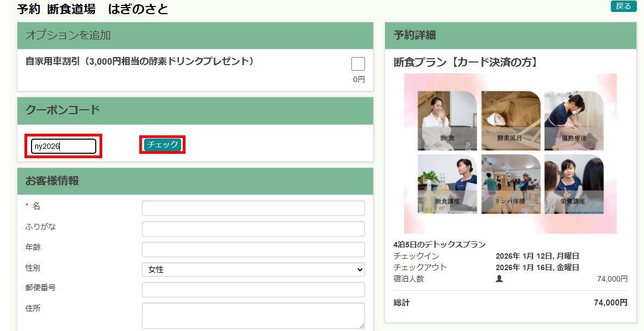Open the 性別 gender dropdown
This screenshot has width=644, height=331.
[253, 270]
